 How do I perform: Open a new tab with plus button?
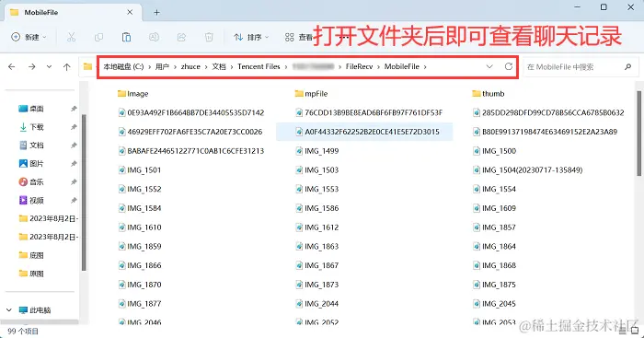pos(156,12)
